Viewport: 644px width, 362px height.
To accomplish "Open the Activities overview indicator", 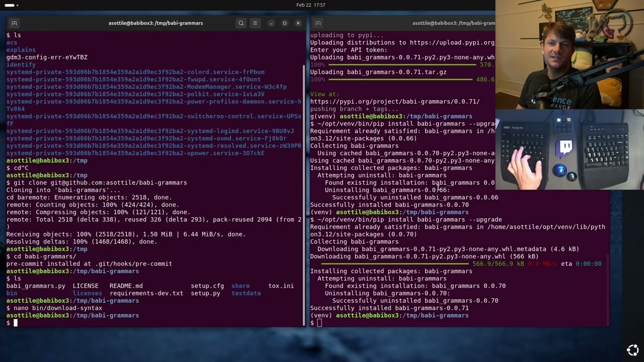I will [x=11, y=5].
